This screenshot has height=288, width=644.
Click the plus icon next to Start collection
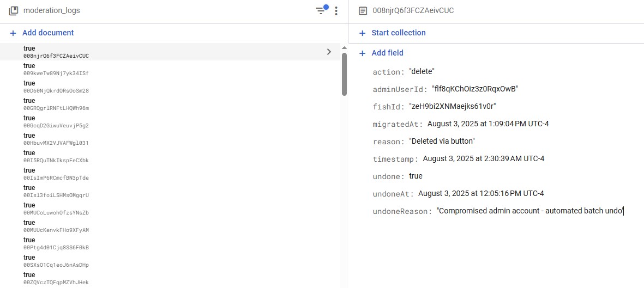tap(362, 33)
